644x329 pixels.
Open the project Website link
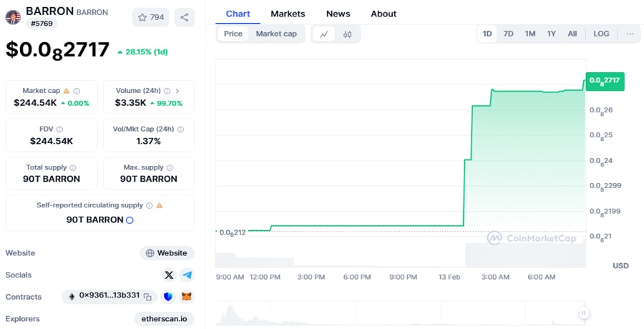(x=167, y=253)
